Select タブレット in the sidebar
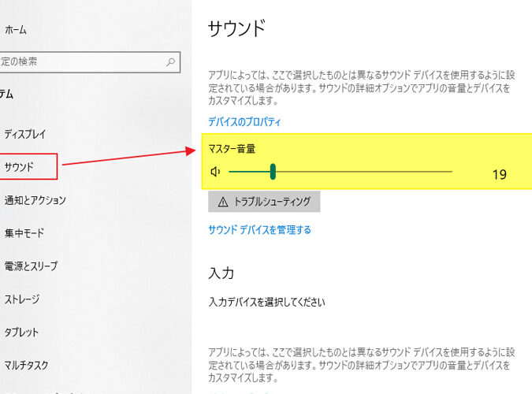 coord(21,333)
